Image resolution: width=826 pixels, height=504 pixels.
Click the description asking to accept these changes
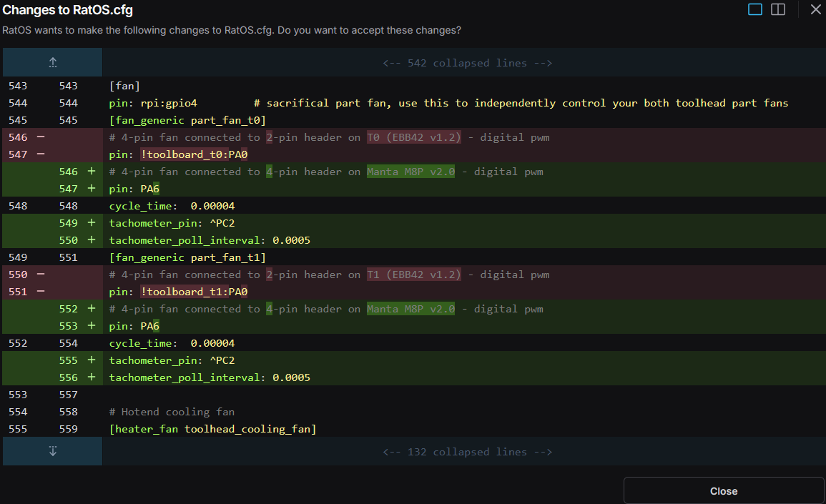(x=232, y=31)
